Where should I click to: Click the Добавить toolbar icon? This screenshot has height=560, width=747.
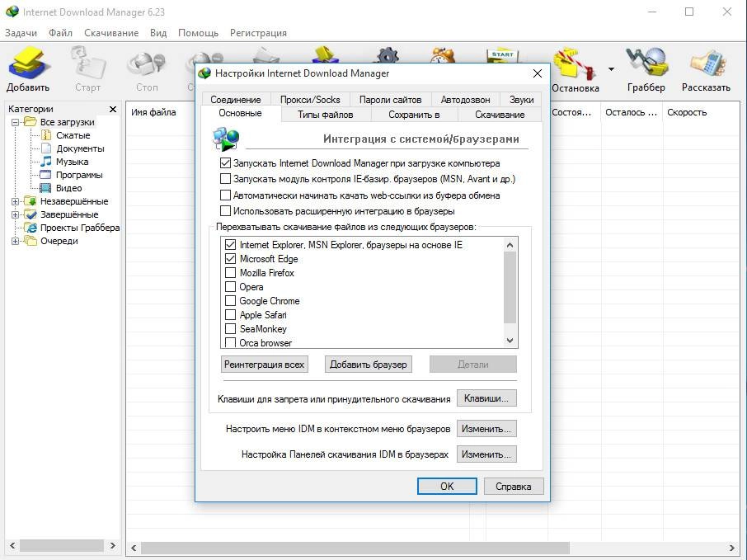point(29,69)
